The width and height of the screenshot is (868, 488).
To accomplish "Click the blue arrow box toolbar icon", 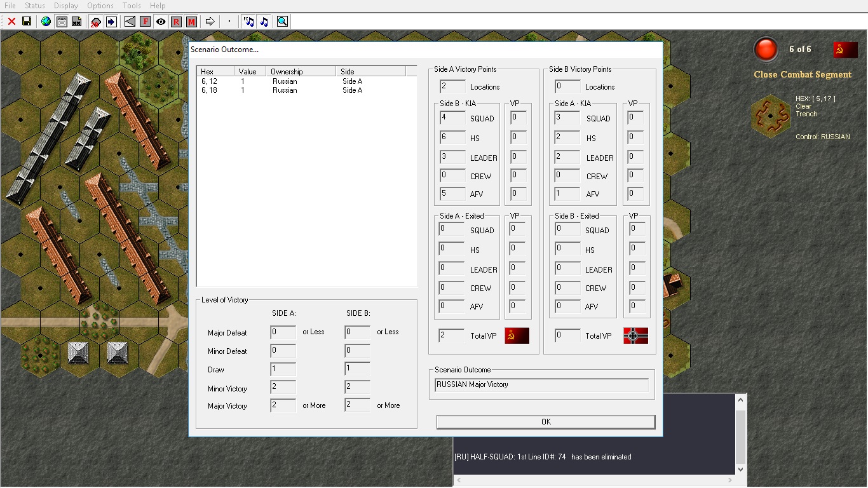I will pyautogui.click(x=111, y=22).
